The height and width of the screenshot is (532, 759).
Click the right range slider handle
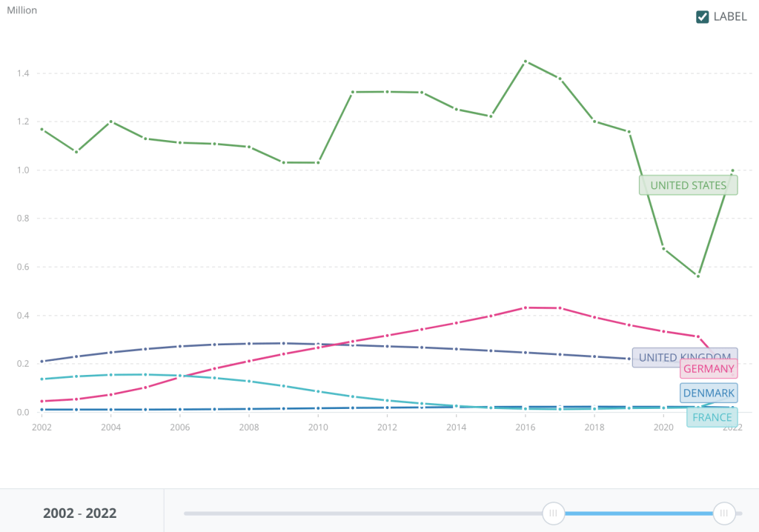click(724, 513)
